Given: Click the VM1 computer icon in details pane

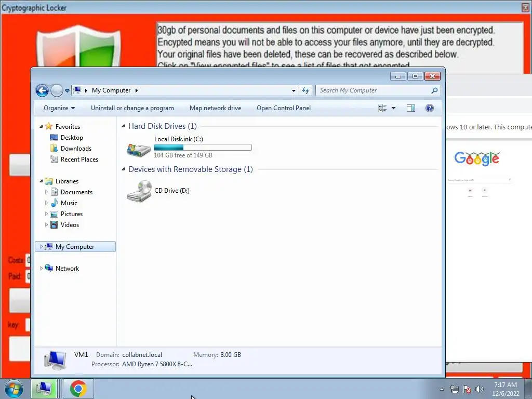Looking at the screenshot, I should pos(55,361).
